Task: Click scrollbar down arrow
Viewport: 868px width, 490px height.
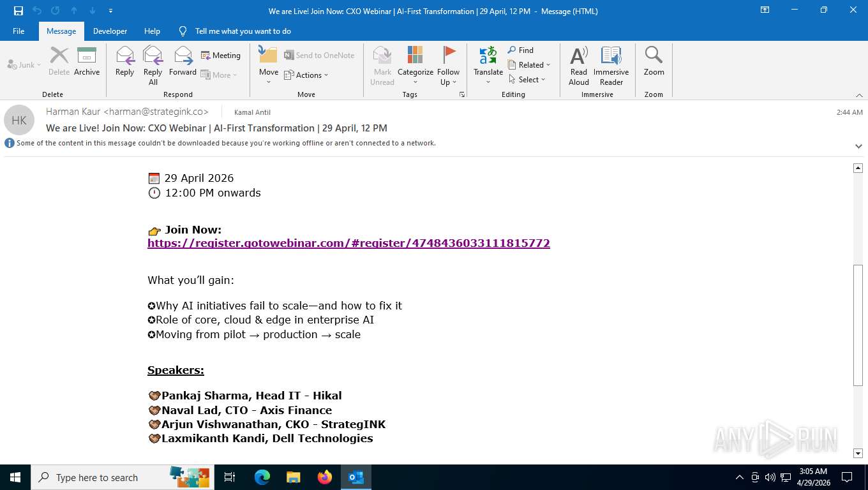Action: [x=858, y=454]
